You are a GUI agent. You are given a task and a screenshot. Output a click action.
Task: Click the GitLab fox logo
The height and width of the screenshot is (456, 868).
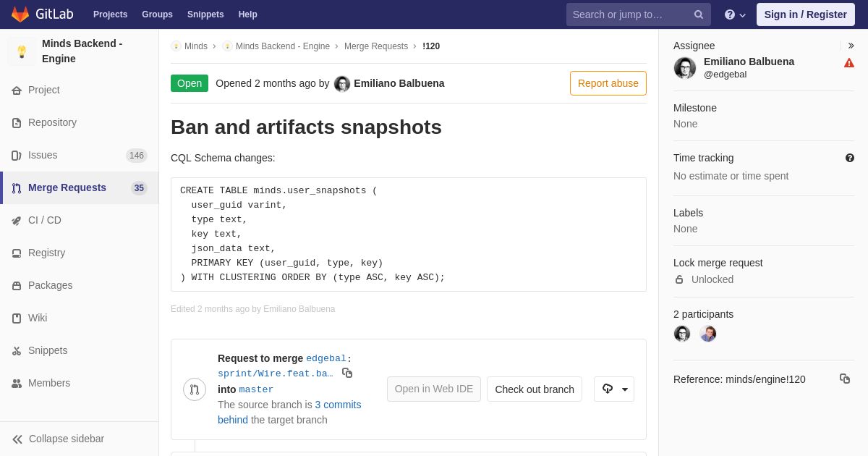20,14
